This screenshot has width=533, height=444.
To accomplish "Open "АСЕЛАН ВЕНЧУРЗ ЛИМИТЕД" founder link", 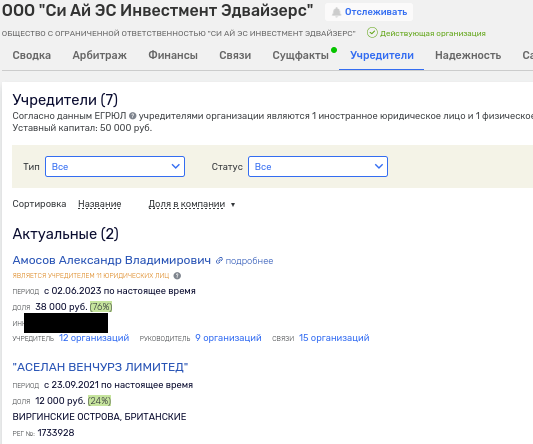I will tap(100, 367).
